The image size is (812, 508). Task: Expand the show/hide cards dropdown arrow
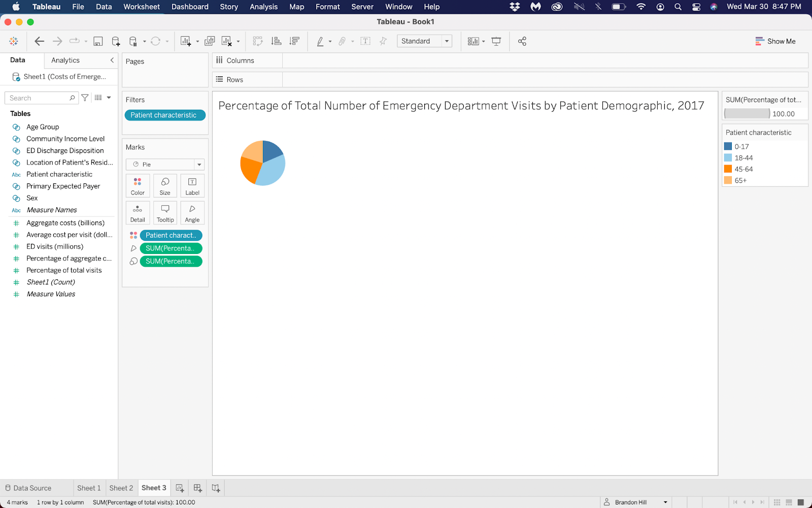(484, 42)
